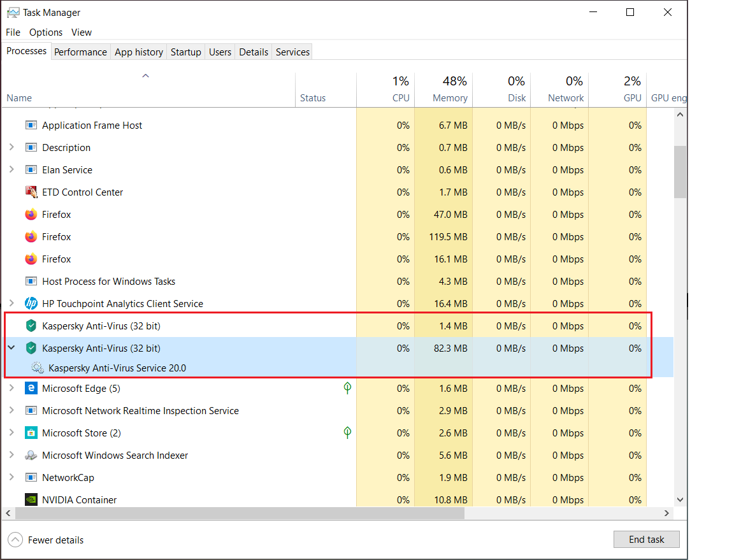Image resolution: width=734 pixels, height=560 pixels.
Task: Click the ETD Control Center process icon
Action: tap(31, 192)
